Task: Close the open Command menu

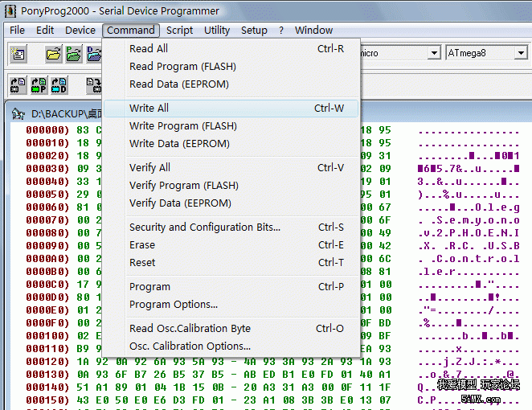Action: point(131,31)
